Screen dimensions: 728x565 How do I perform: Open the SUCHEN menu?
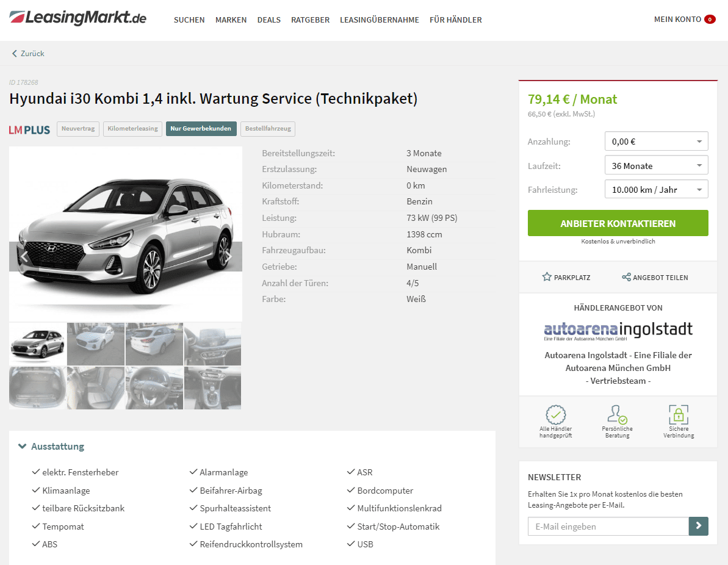click(x=189, y=20)
